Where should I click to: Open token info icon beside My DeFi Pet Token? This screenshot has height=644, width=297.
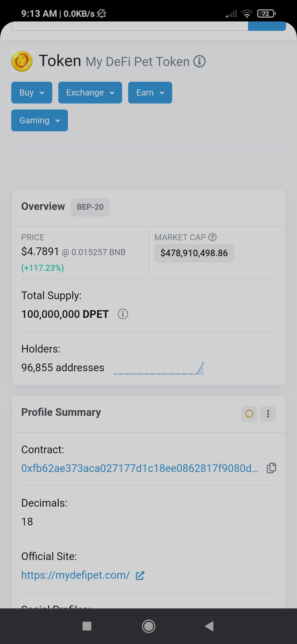(x=199, y=61)
